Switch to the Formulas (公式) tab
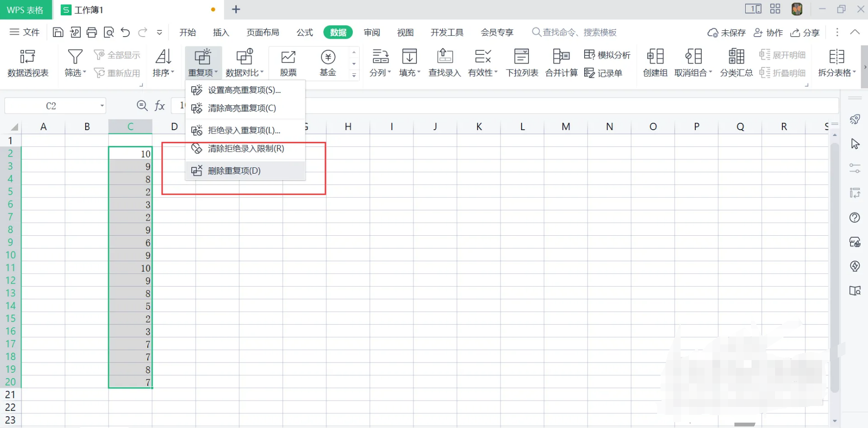Screen dimensions: 868x428 [x=304, y=32]
